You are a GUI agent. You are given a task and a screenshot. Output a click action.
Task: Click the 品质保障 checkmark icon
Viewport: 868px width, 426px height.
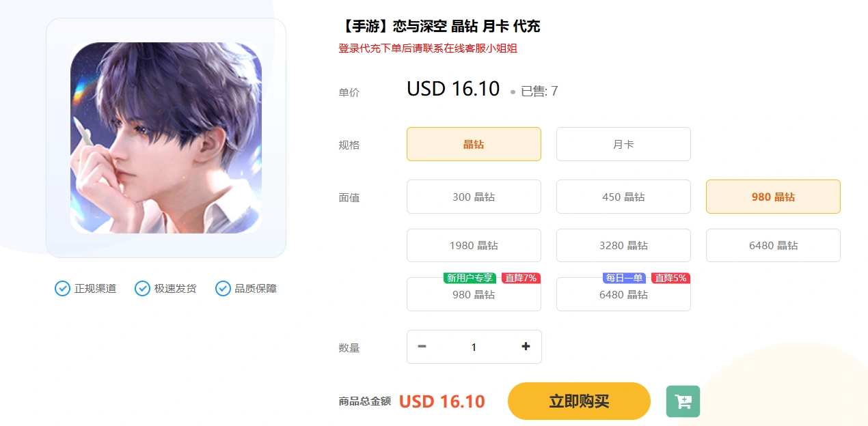(x=223, y=288)
